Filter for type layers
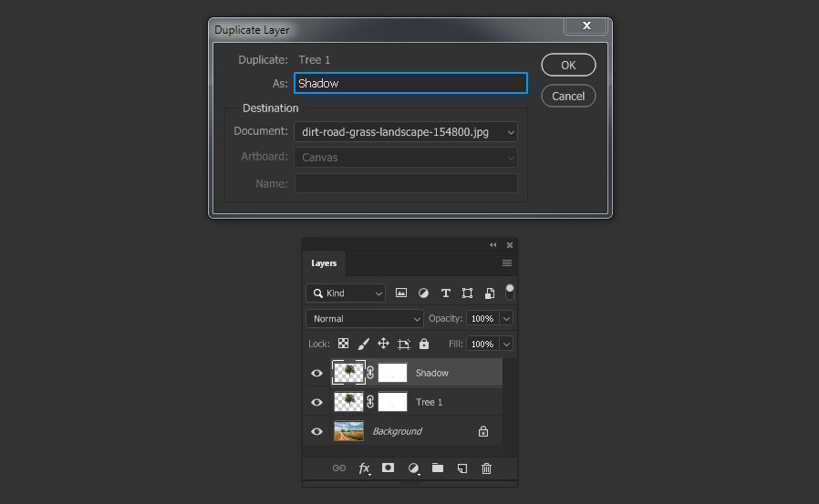Screen dimensions: 819x504 [446, 293]
